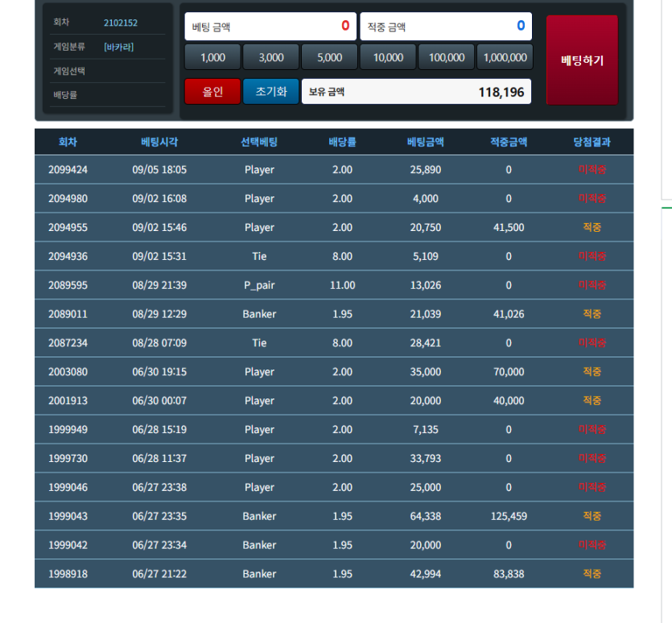The image size is (672, 623).
Task: Click the 베팅시각 column header
Action: 159,142
